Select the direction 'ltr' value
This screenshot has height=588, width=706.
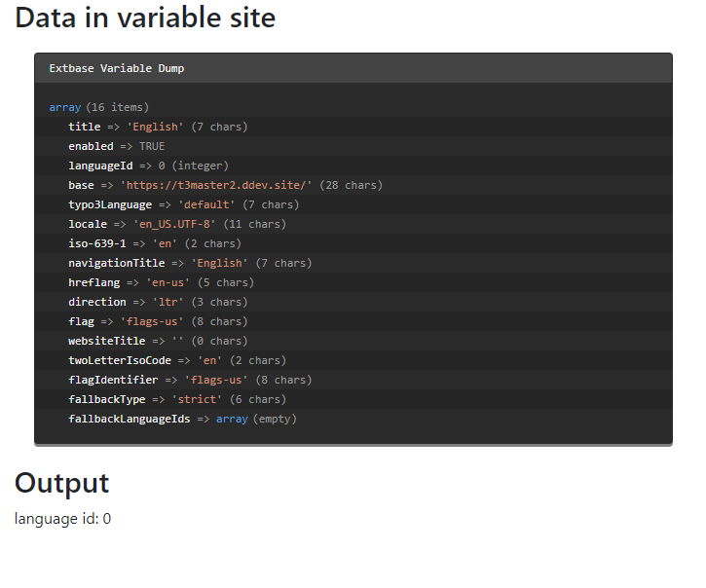(x=167, y=302)
